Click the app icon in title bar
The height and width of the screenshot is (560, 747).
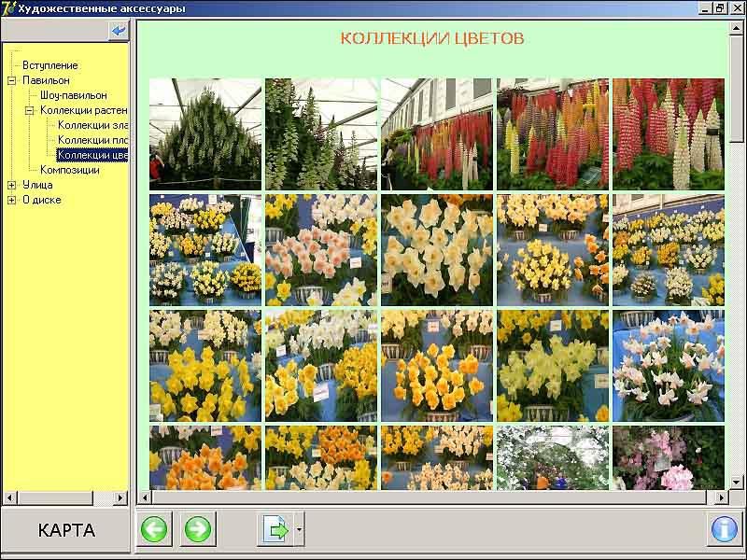coord(8,8)
